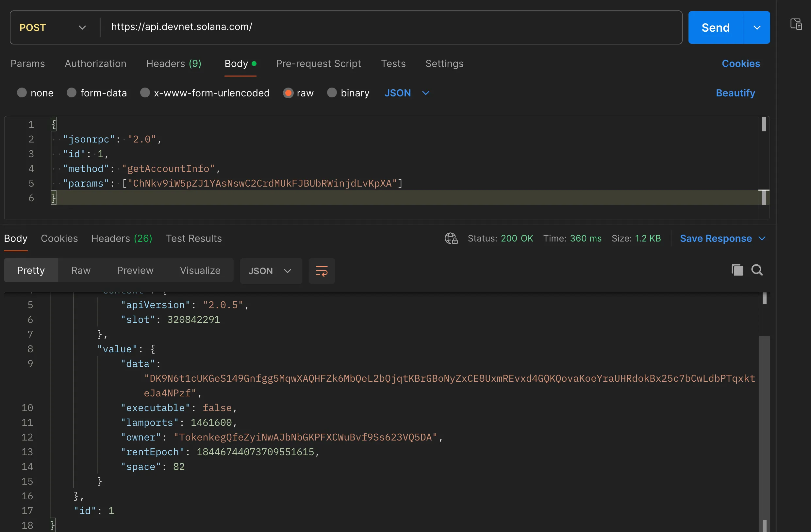The width and height of the screenshot is (811, 532).
Task: Copy the response body using copy icon
Action: 737,270
